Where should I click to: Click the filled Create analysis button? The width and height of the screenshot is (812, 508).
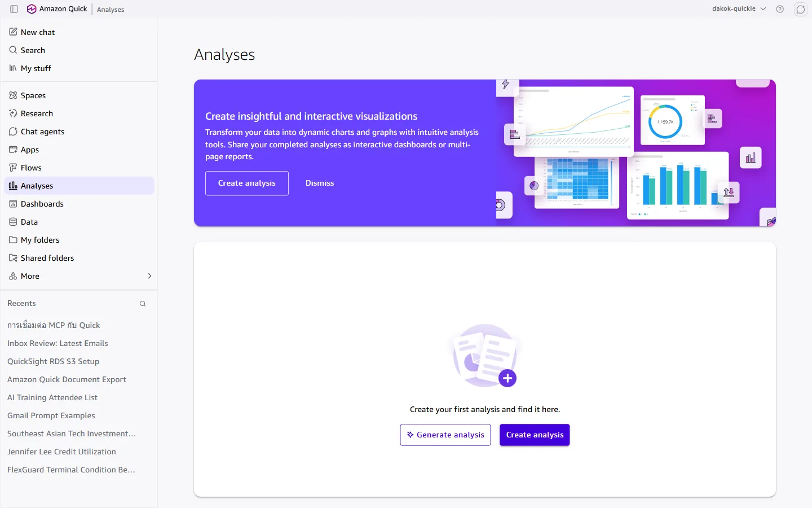pos(535,435)
